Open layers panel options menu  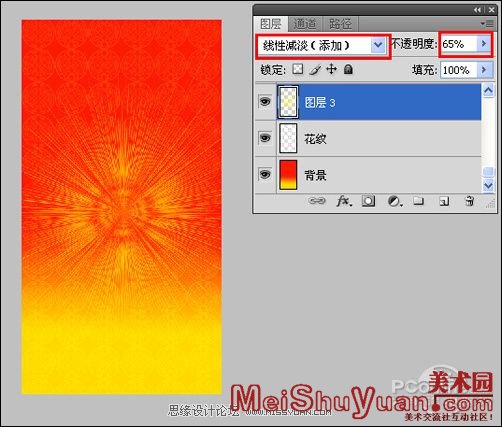click(487, 24)
